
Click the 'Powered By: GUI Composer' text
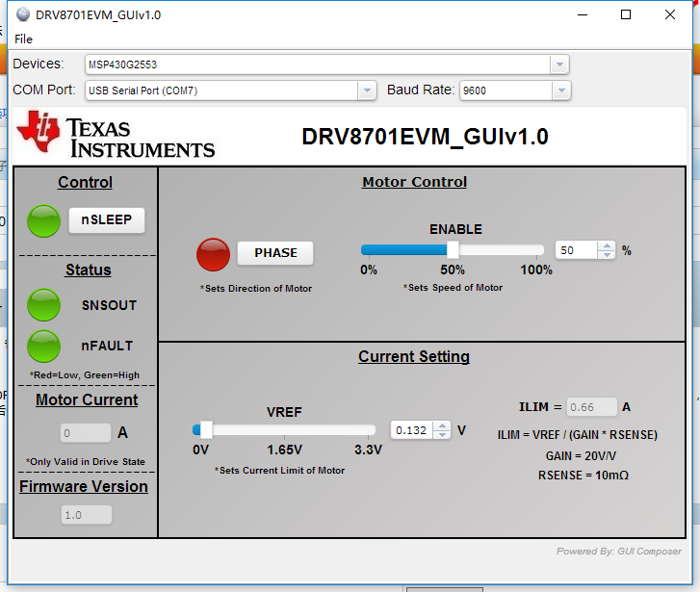tap(619, 552)
